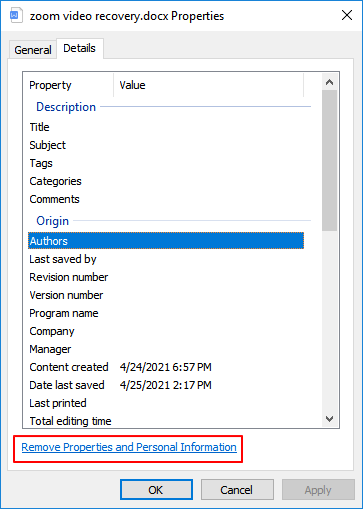Select the Content created row
363x509 pixels.
(x=166, y=367)
